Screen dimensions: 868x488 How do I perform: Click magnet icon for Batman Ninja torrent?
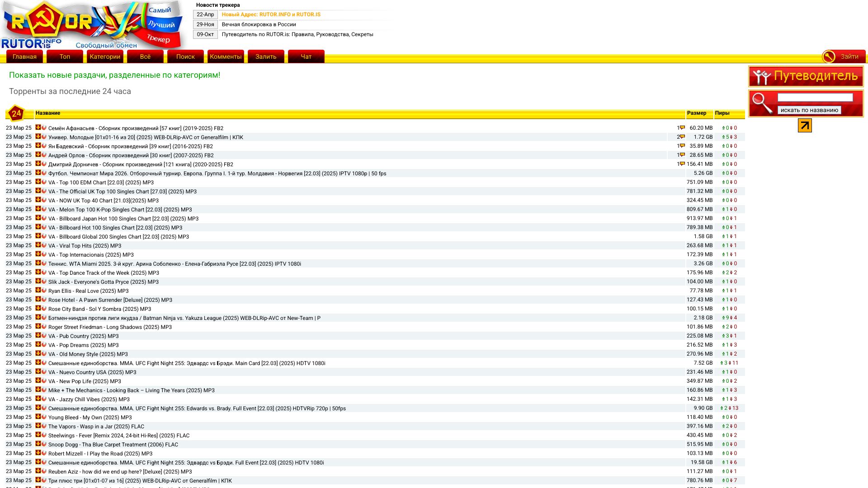tap(44, 318)
